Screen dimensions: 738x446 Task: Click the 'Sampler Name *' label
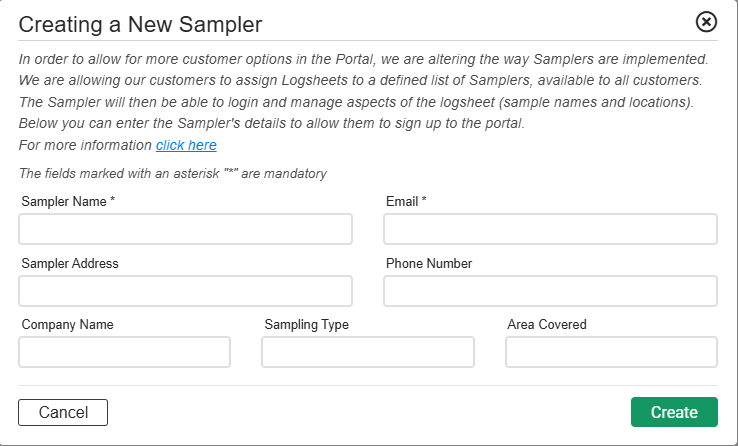click(68, 202)
